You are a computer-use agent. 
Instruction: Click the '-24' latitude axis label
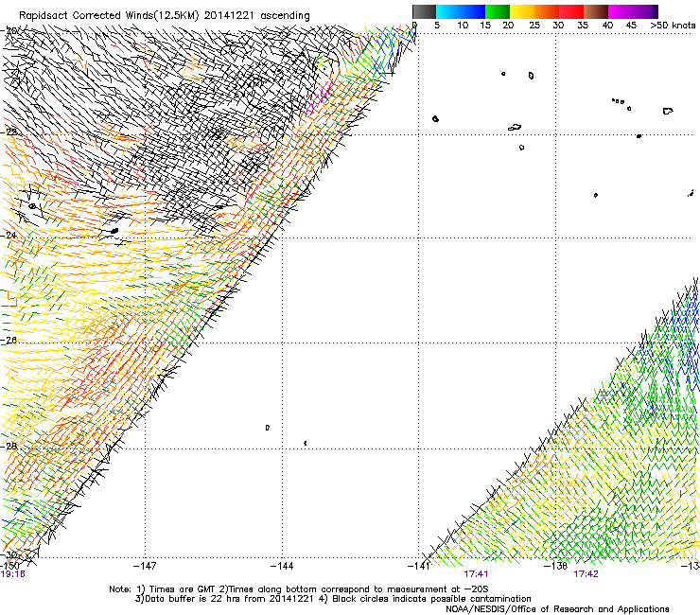coord(9,235)
